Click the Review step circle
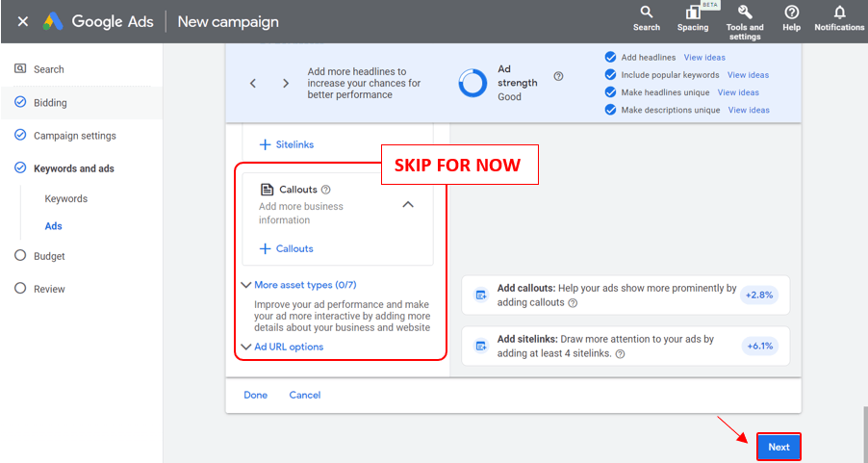Image resolution: width=868 pixels, height=463 pixels. point(20,288)
